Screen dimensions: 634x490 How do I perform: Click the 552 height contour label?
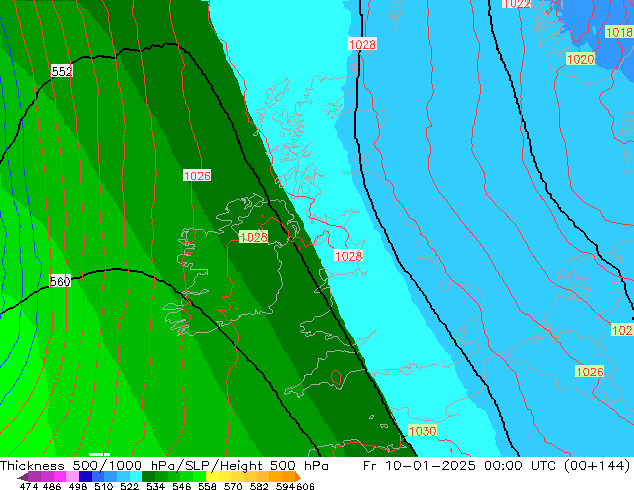62,72
